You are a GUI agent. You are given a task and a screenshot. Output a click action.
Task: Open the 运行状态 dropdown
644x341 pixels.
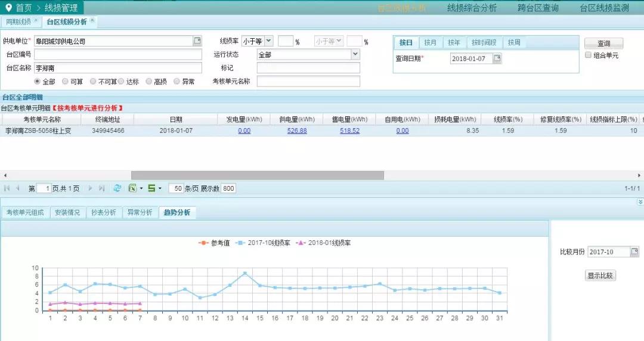coord(355,54)
